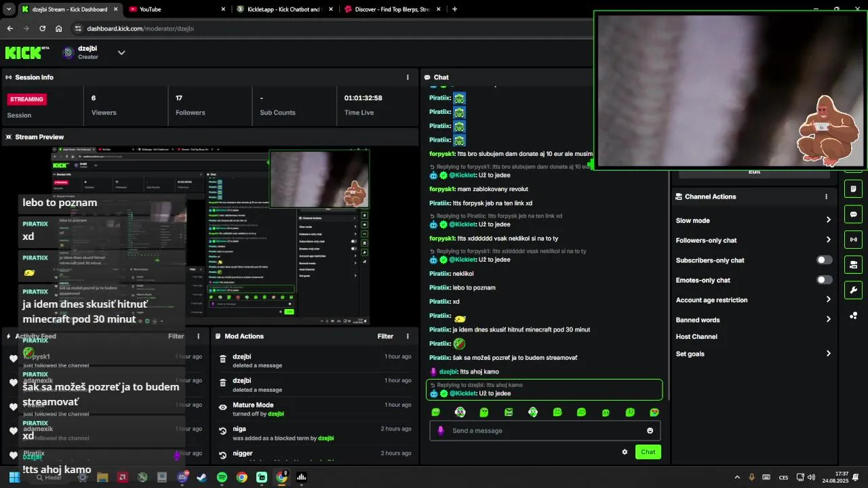Open Channel Actions three-dot menu
The image size is (868, 488).
(x=826, y=197)
